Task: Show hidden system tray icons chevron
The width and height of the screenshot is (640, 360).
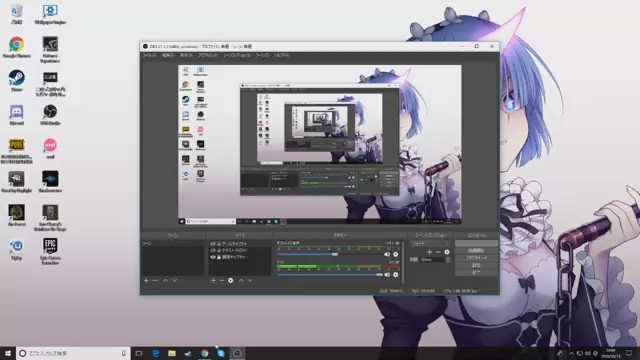Action: (x=571, y=353)
